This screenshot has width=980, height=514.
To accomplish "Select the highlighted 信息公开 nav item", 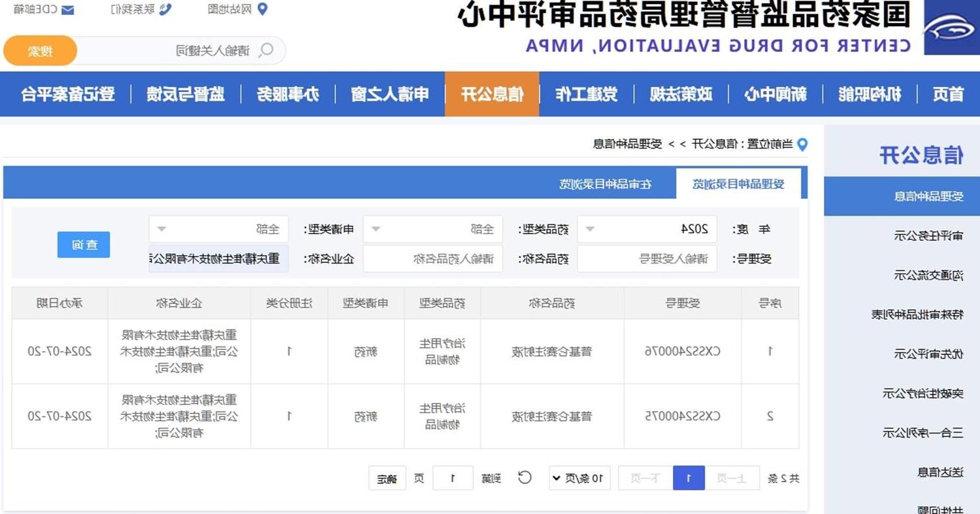I will coord(492,94).
